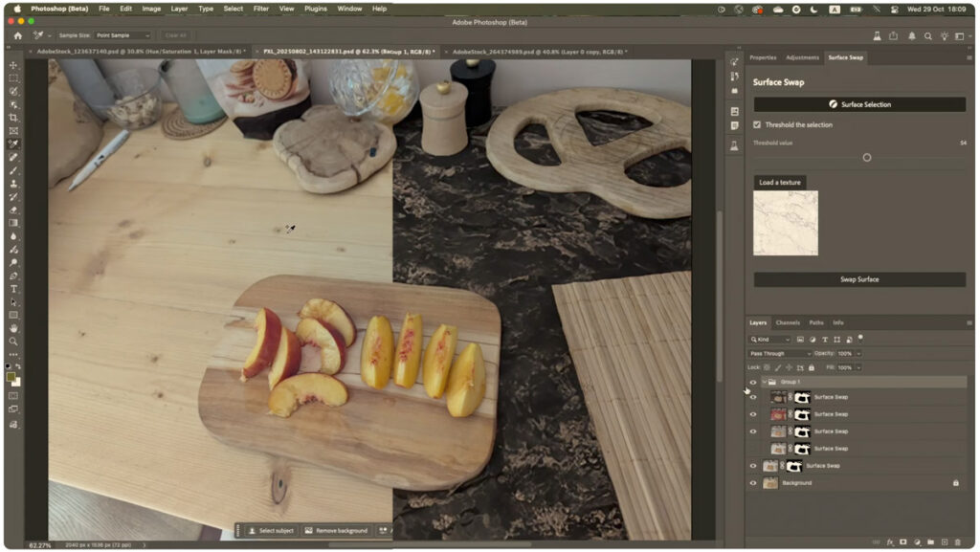Click Select subject in contextual task bar

271,531
